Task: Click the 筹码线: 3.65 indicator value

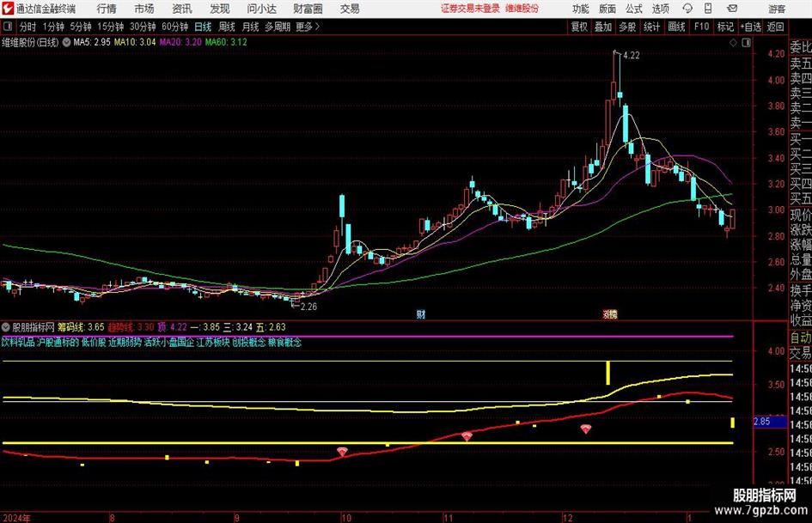Action: [x=81, y=327]
